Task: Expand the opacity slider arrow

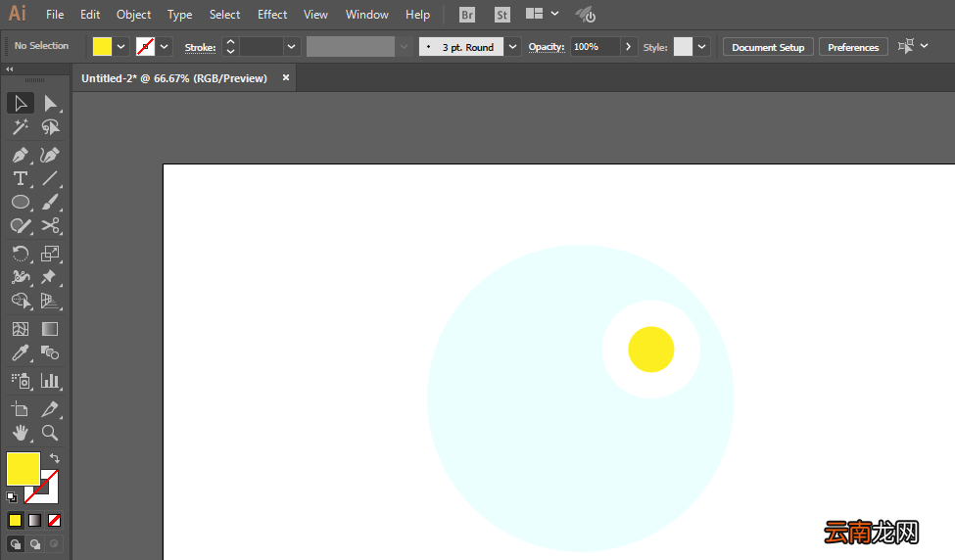Action: pyautogui.click(x=629, y=47)
